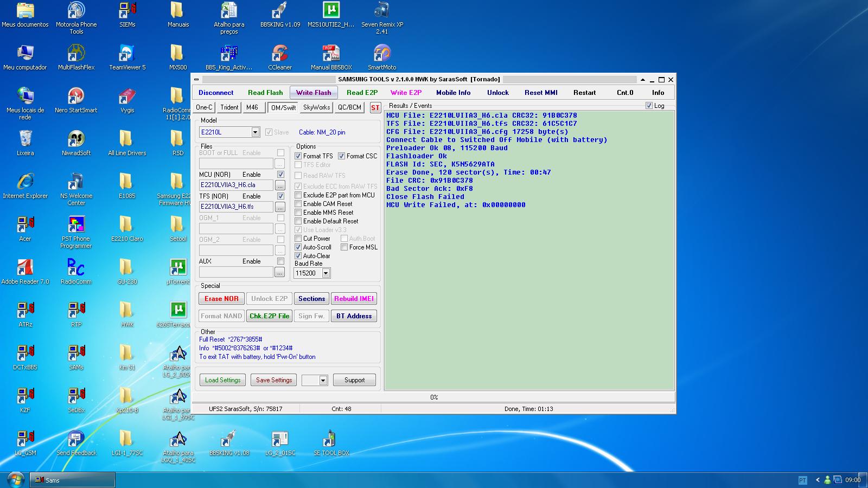Open the E2210 Claro folder
This screenshot has height=488, width=868.
(x=127, y=229)
